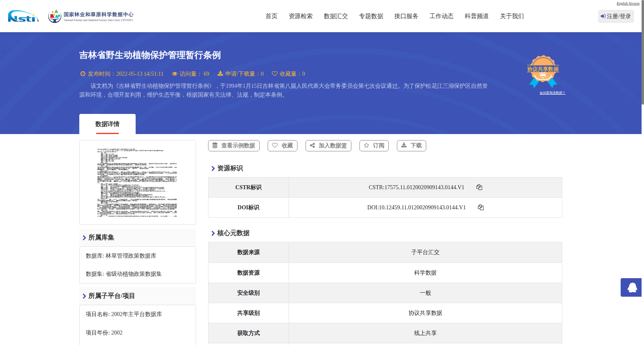The width and height of the screenshot is (644, 345).
Task: Click the 线上共享 cell
Action: coord(425,333)
